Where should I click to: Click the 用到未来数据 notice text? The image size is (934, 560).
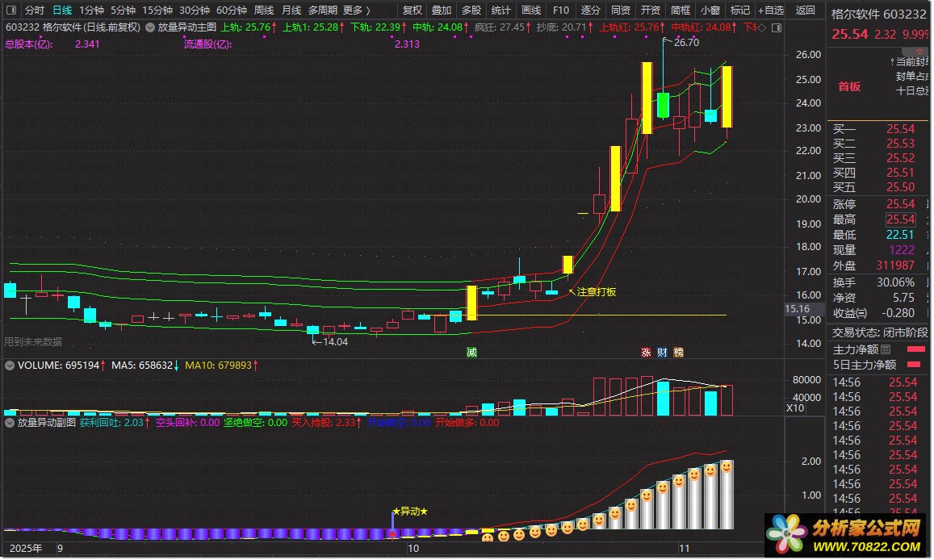point(33,341)
